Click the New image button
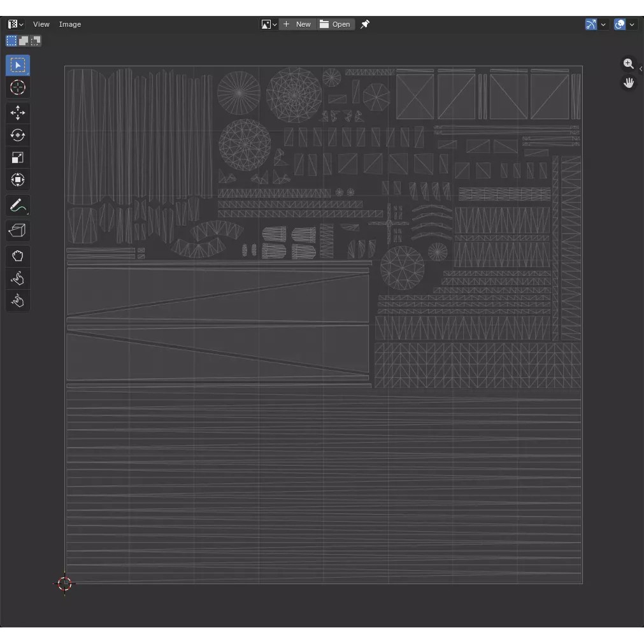The height and width of the screenshot is (644, 644). (298, 24)
